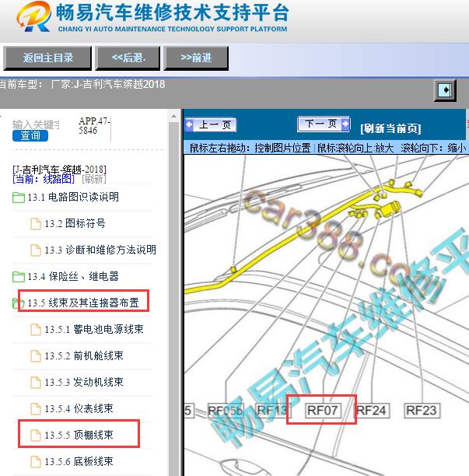The image size is (469, 476).
Task: Click the page icon beside 13.5.1 蓄电池电源线束
Action: point(36,330)
